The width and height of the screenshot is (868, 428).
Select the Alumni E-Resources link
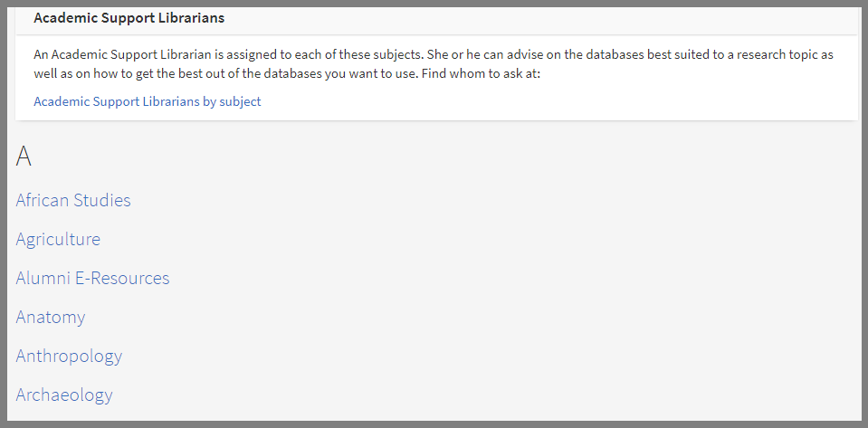point(92,278)
